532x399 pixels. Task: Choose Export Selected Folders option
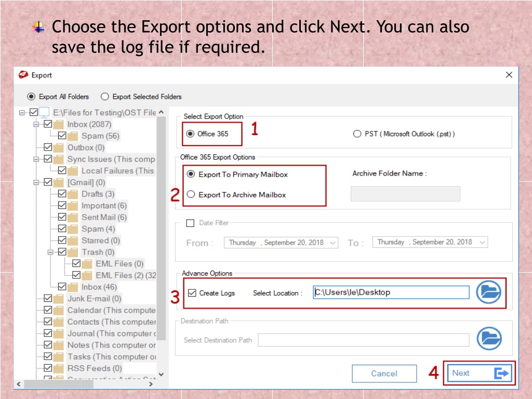click(105, 97)
